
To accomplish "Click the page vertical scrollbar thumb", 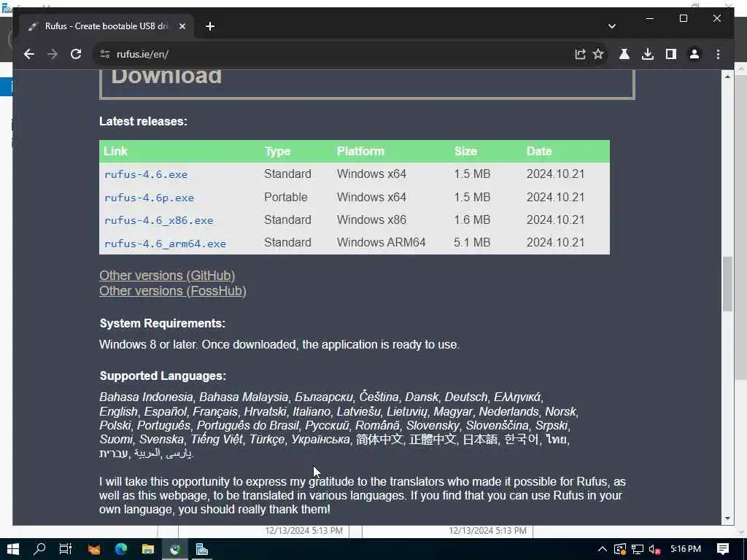I will (727, 284).
